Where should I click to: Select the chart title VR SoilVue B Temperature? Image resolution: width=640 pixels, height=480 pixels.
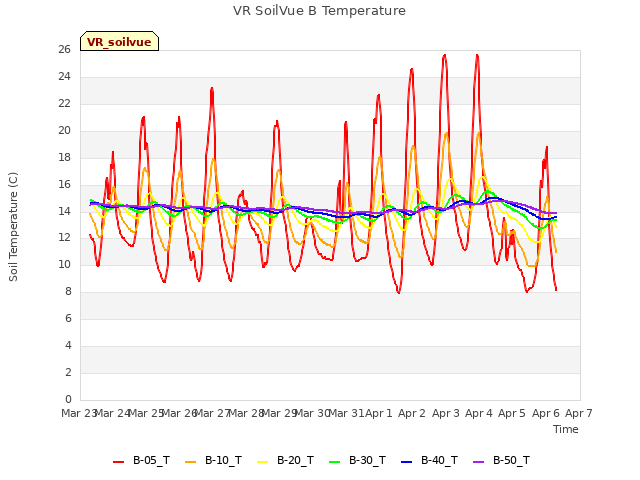click(x=319, y=11)
